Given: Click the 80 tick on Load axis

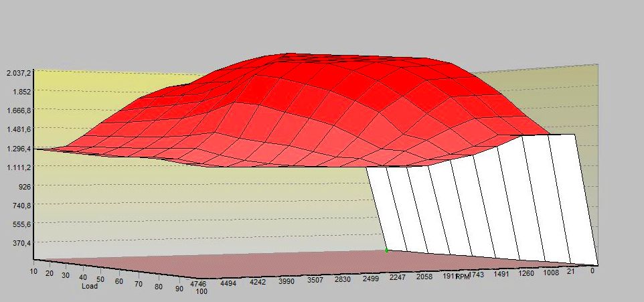Looking at the screenshot, I should 158,287.
